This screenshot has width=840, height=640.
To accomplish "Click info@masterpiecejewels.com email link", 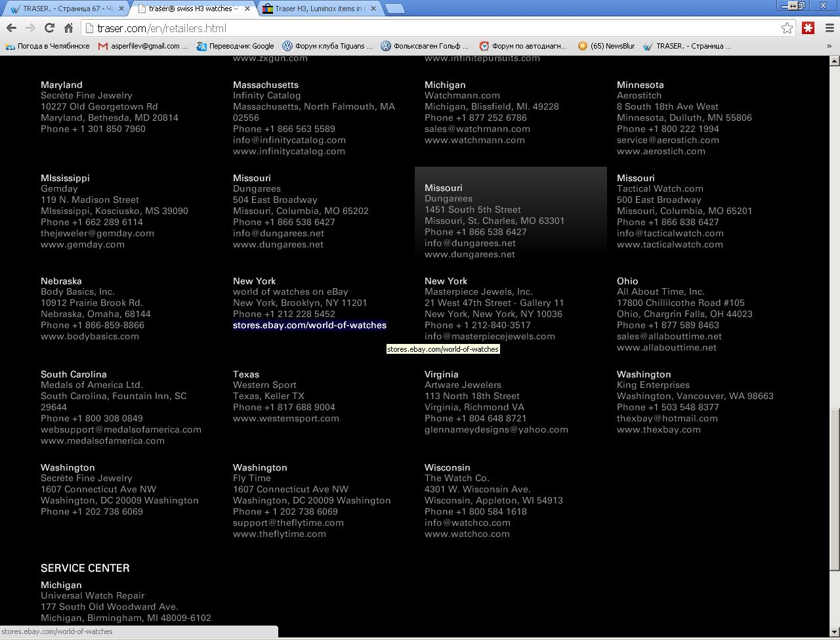I will (490, 337).
